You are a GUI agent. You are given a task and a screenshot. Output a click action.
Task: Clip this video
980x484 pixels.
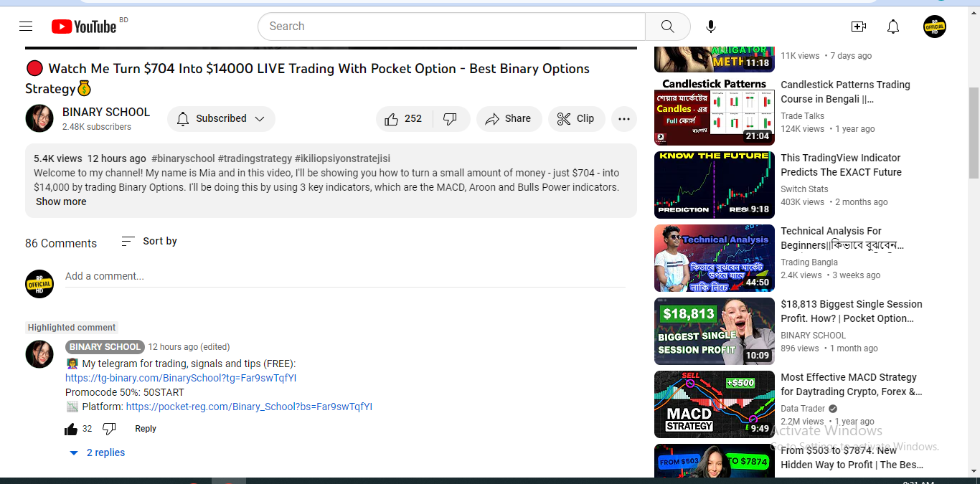point(577,119)
